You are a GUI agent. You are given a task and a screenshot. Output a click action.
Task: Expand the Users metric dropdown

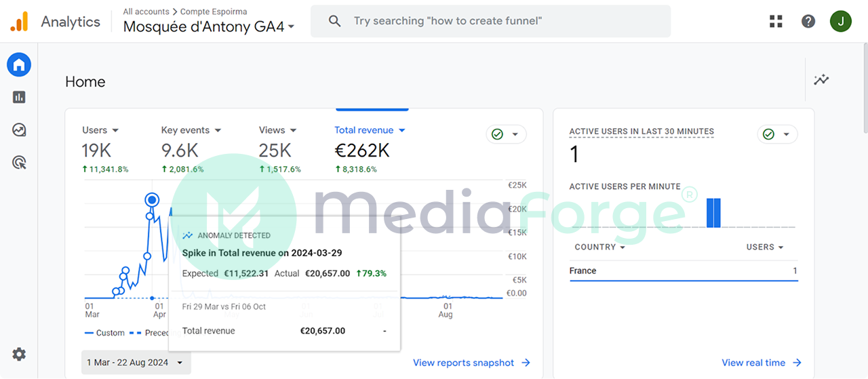coord(100,130)
